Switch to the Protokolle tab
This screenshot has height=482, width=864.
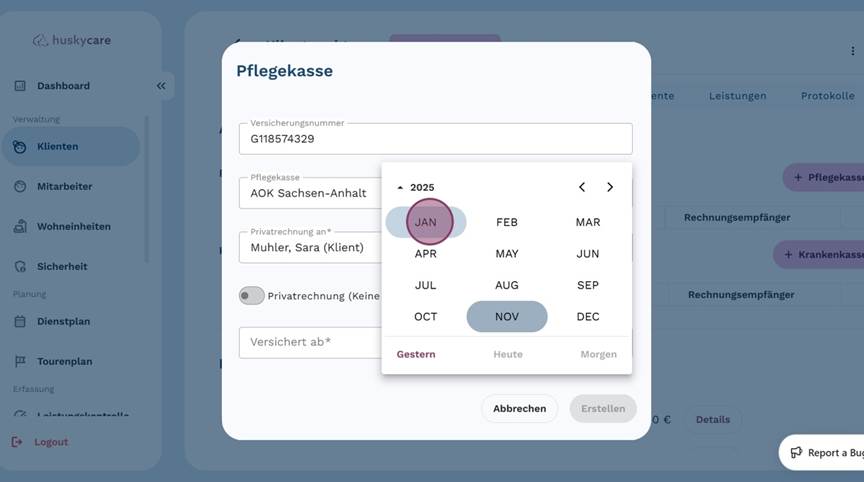(827, 96)
